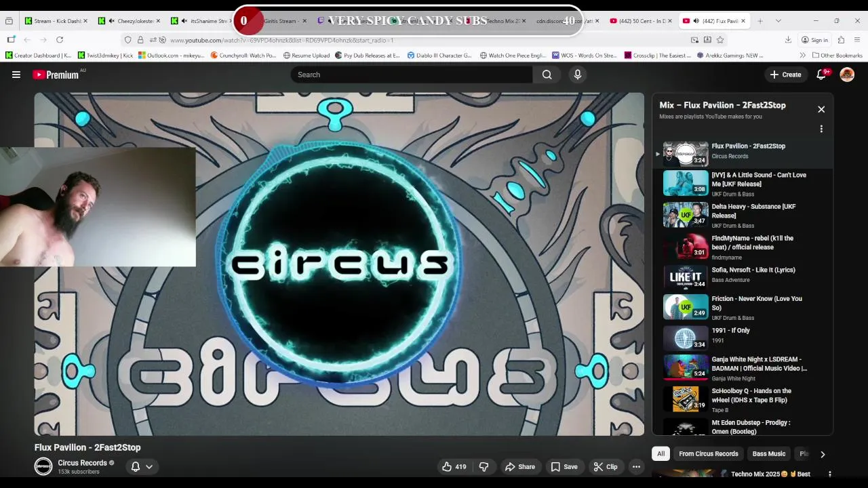The width and height of the screenshot is (868, 488).
Task: Expand the tab list dropdown arrow
Action: pyautogui.click(x=778, y=21)
